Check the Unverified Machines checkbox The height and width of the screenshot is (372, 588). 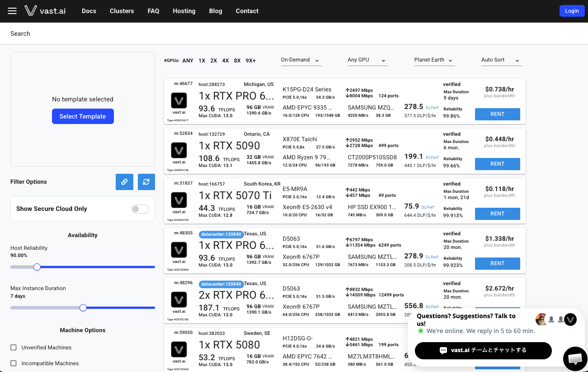[14, 348]
